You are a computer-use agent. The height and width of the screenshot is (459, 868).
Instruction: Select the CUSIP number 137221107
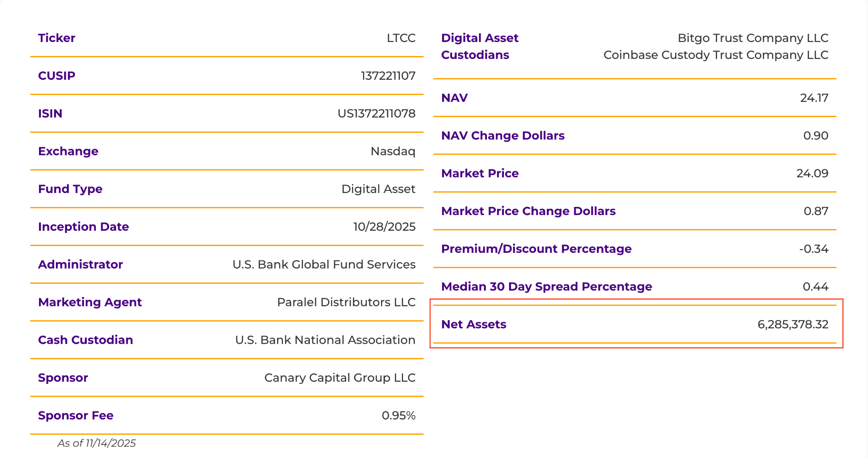(388, 76)
